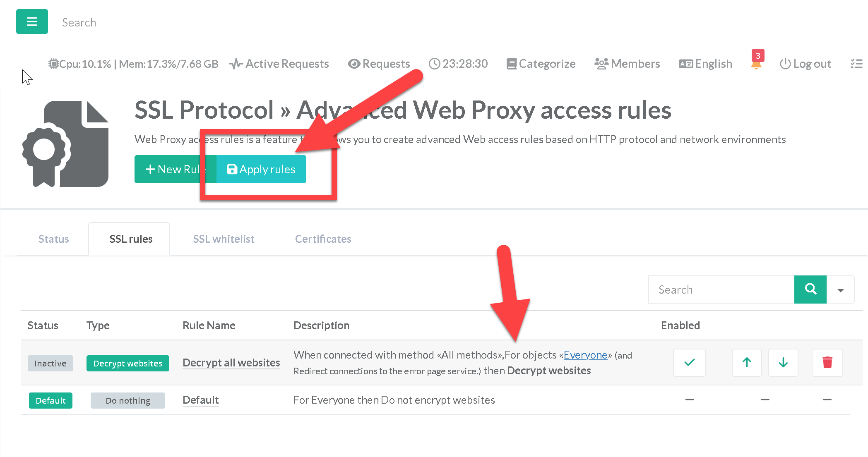Open the SSL whitelist tab
Viewport: 868px width, 457px height.
(x=224, y=239)
